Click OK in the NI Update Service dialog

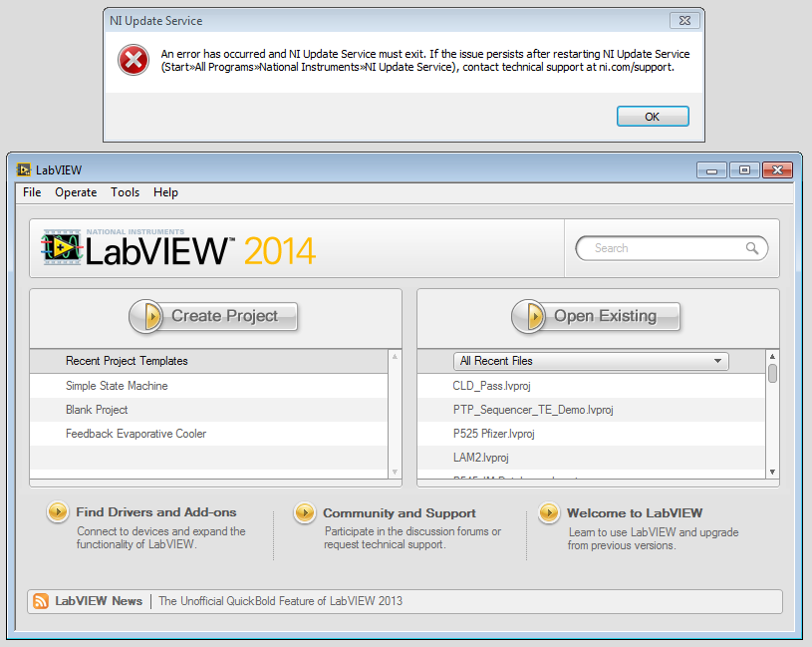tap(653, 116)
